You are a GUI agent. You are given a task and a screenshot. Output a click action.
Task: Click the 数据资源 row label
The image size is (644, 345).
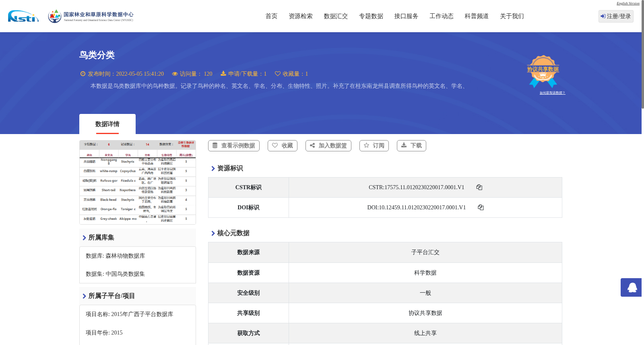pos(248,273)
